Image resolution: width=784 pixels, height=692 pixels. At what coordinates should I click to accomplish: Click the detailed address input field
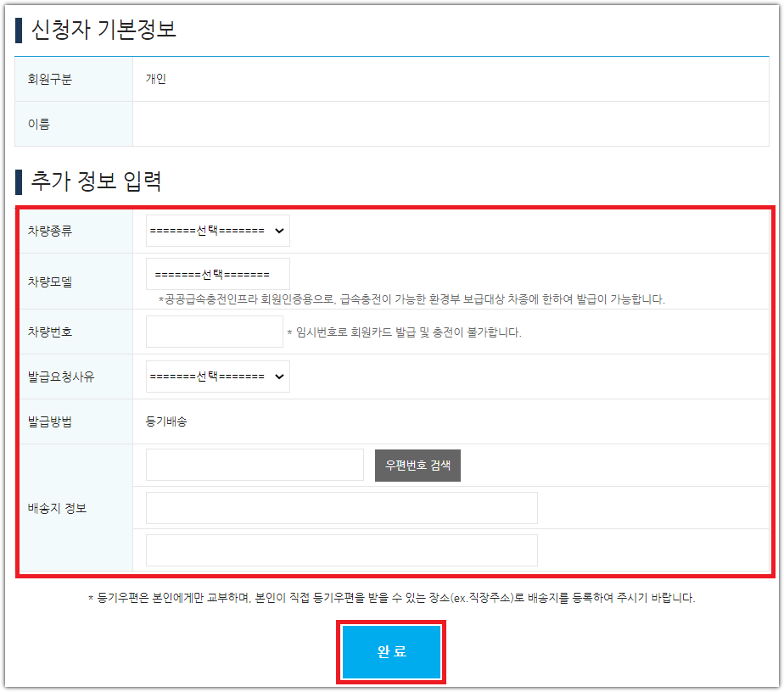click(340, 550)
